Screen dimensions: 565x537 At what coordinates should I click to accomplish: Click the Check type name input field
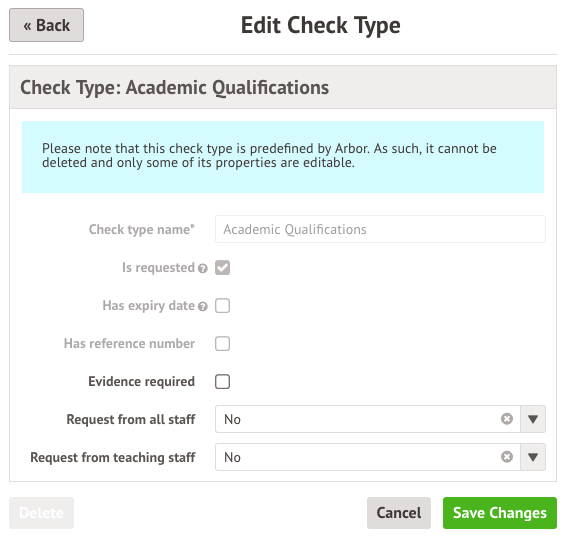tap(380, 229)
